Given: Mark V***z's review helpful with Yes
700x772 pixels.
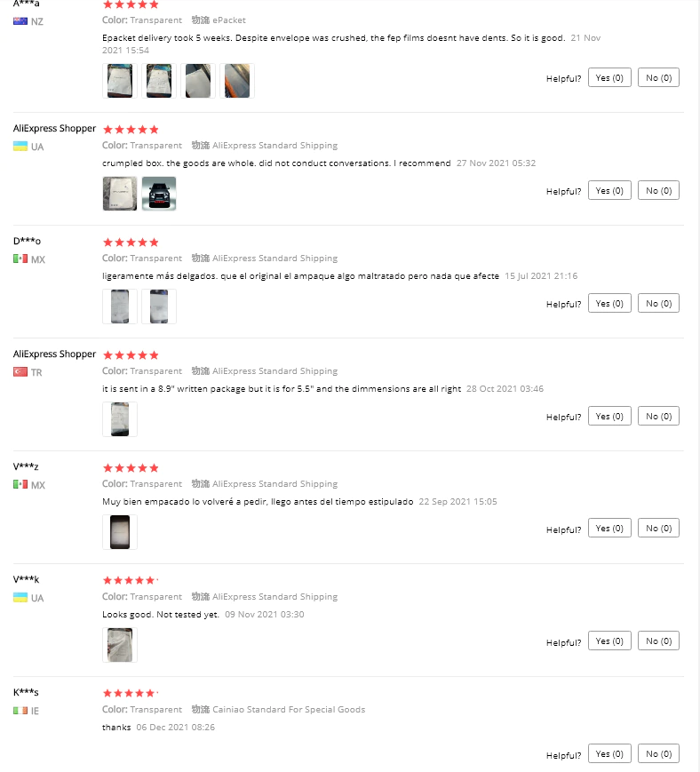Looking at the screenshot, I should click(x=609, y=529).
